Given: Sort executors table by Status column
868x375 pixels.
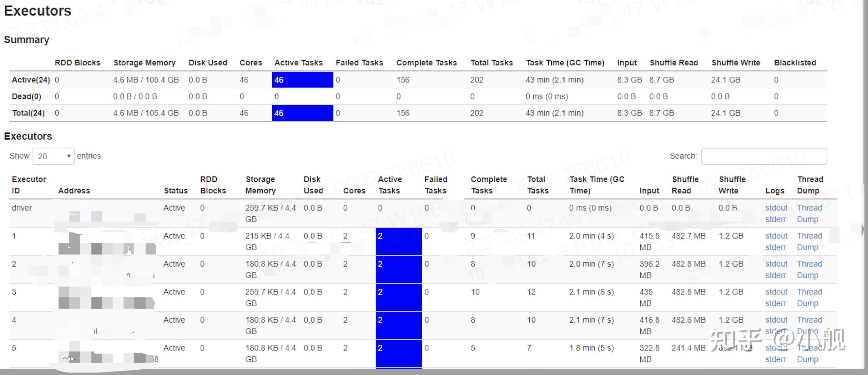Looking at the screenshot, I should point(176,191).
